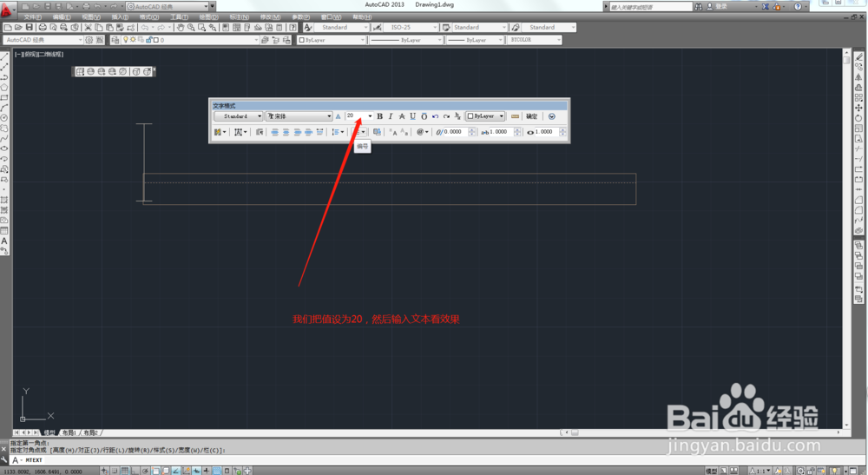
Task: Toggle grid display in status bar
Action: [x=125, y=471]
